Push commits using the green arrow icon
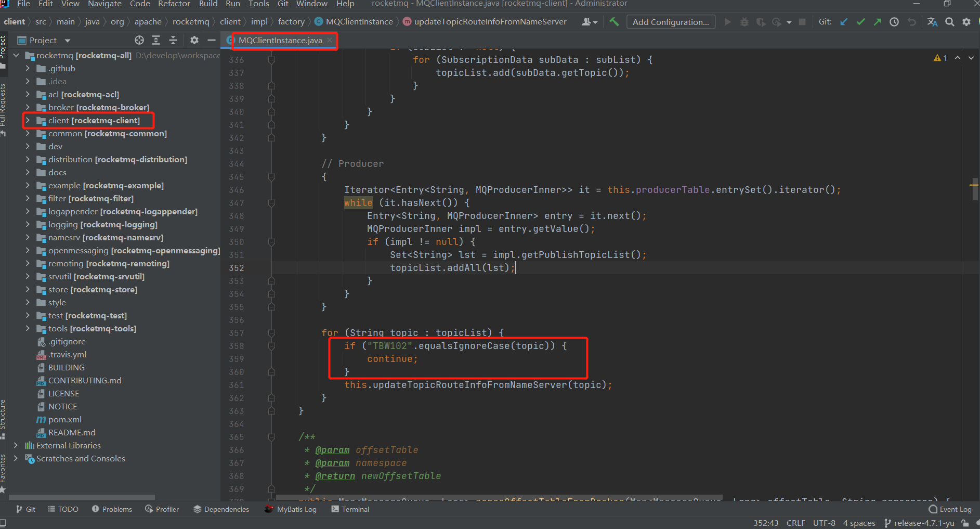The width and height of the screenshot is (980, 529). coord(877,21)
